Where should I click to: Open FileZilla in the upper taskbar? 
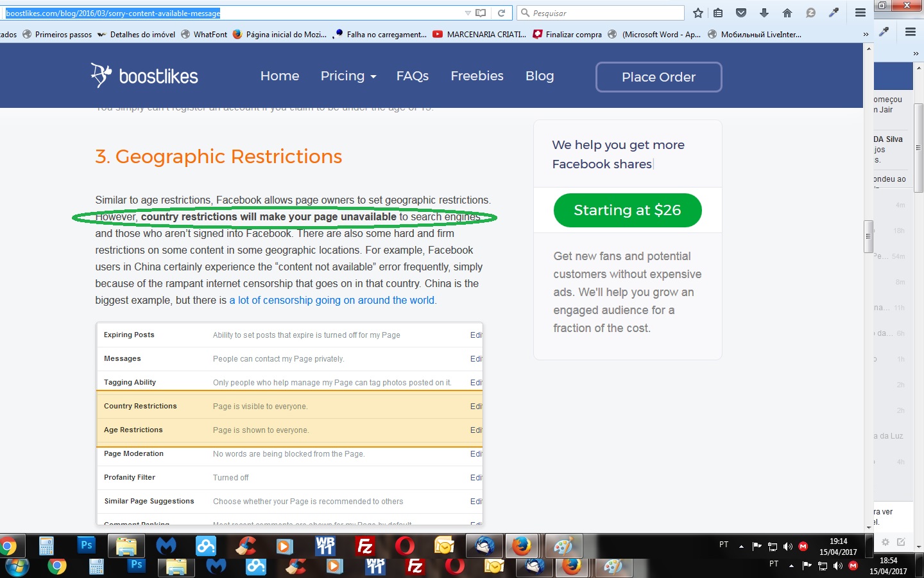tap(365, 547)
